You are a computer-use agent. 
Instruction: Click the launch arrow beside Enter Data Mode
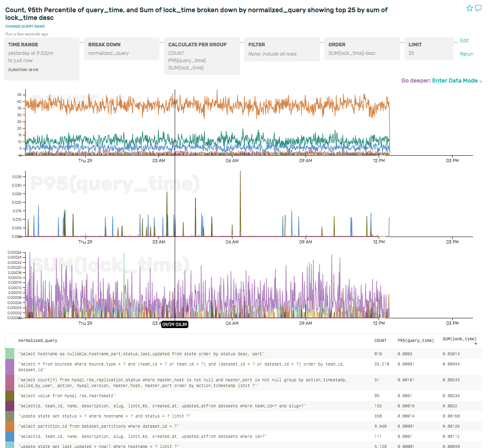pyautogui.click(x=481, y=80)
